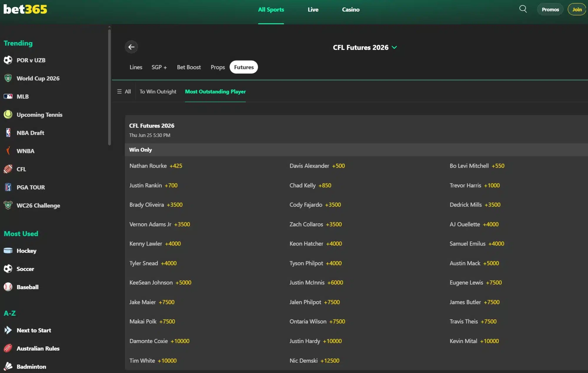Viewport: 588px width, 373px height.
Task: Pick Cody Fajardo +3500
Action: click(315, 205)
